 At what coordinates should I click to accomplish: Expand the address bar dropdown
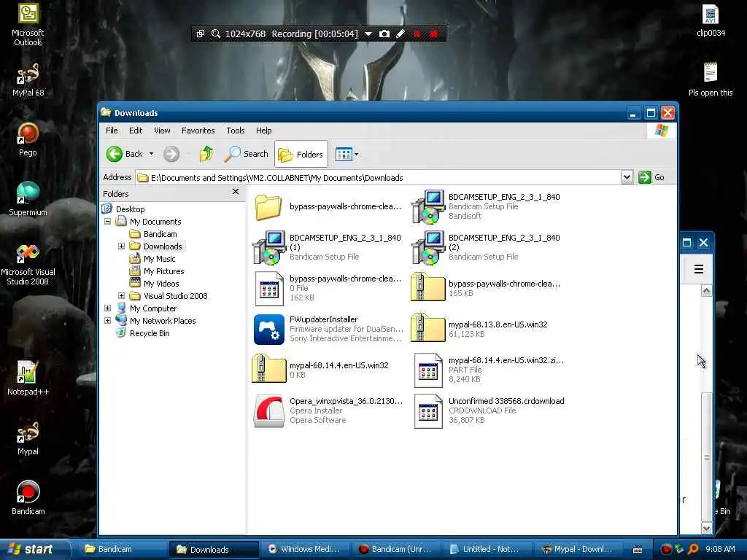point(627,178)
